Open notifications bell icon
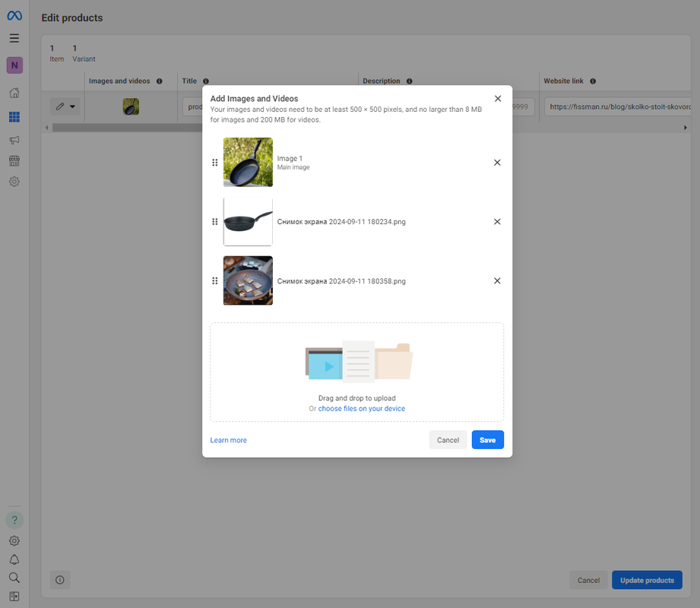 click(14, 560)
